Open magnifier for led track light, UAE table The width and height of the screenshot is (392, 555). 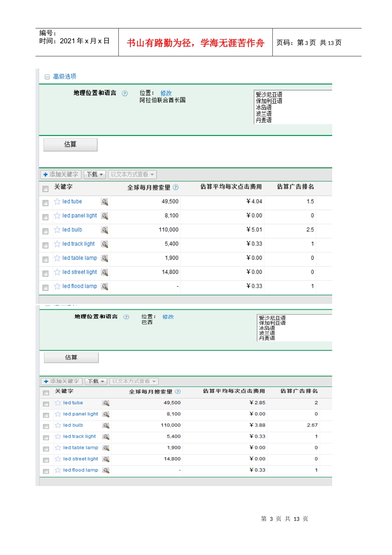105,244
